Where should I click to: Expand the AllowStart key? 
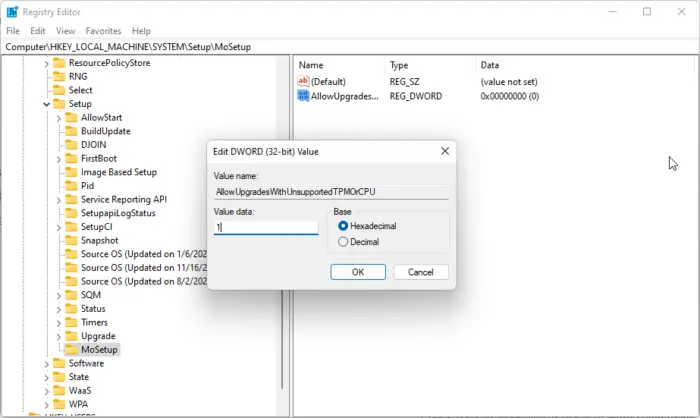pyautogui.click(x=58, y=118)
